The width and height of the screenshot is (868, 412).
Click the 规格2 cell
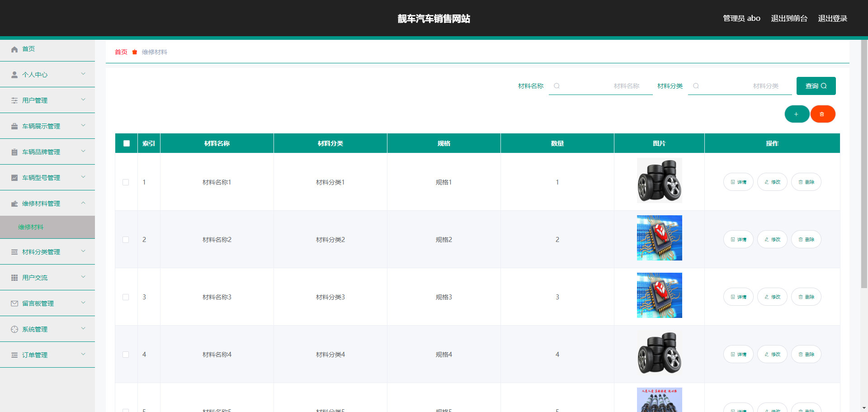click(x=444, y=240)
